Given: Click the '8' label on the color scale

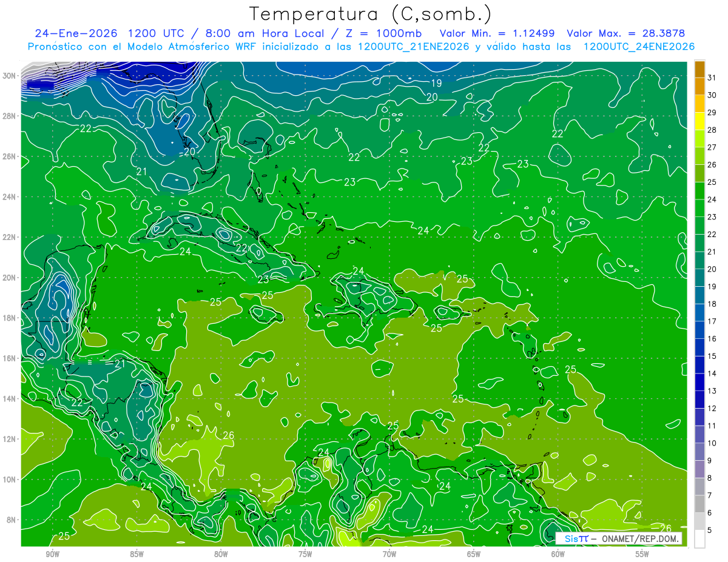Looking at the screenshot, I should coord(710,478).
